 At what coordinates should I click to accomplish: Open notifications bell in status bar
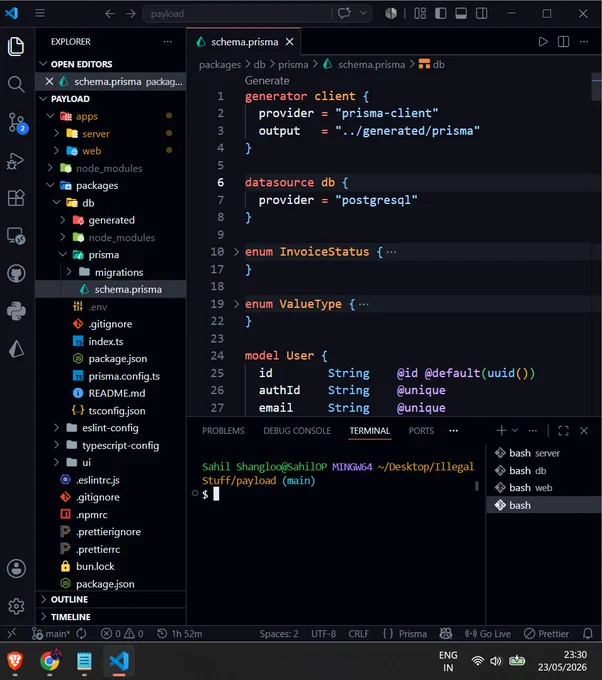pos(588,634)
